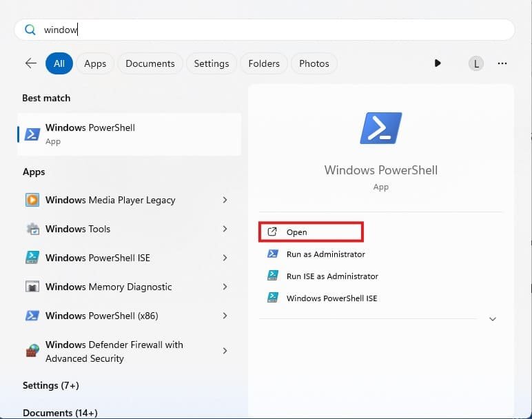Switch to the Folders filter tab
The height and width of the screenshot is (419, 532).
(x=264, y=63)
